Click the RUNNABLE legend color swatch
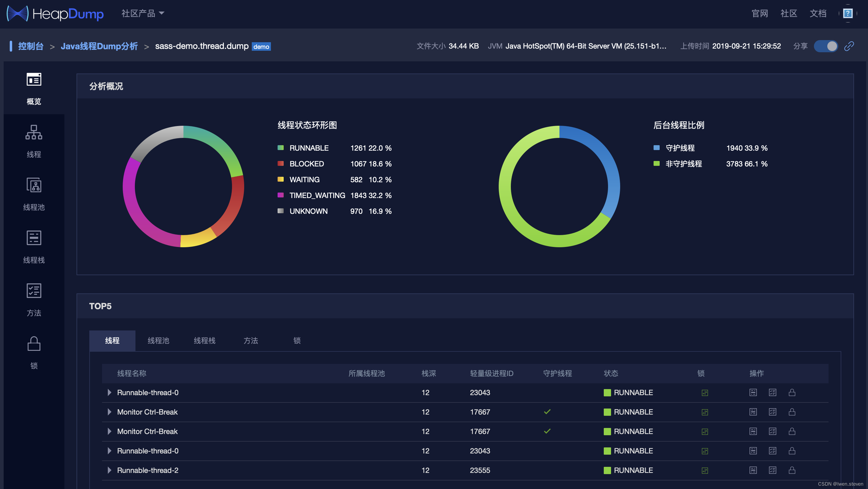The height and width of the screenshot is (489, 868). [280, 148]
